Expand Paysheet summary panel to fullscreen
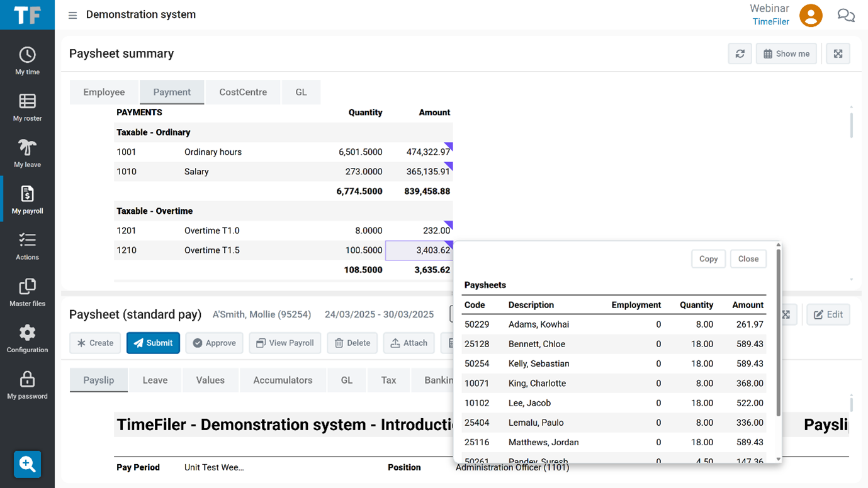The width and height of the screenshot is (868, 488). click(x=838, y=54)
